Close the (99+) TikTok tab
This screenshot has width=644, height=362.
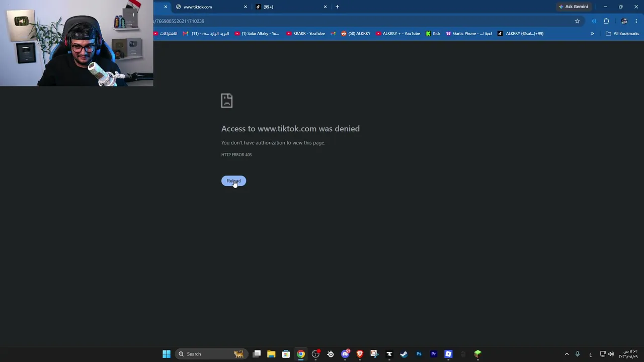coord(325,7)
